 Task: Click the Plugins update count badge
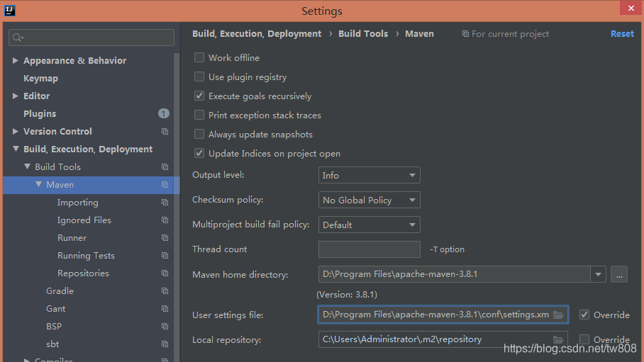[163, 113]
